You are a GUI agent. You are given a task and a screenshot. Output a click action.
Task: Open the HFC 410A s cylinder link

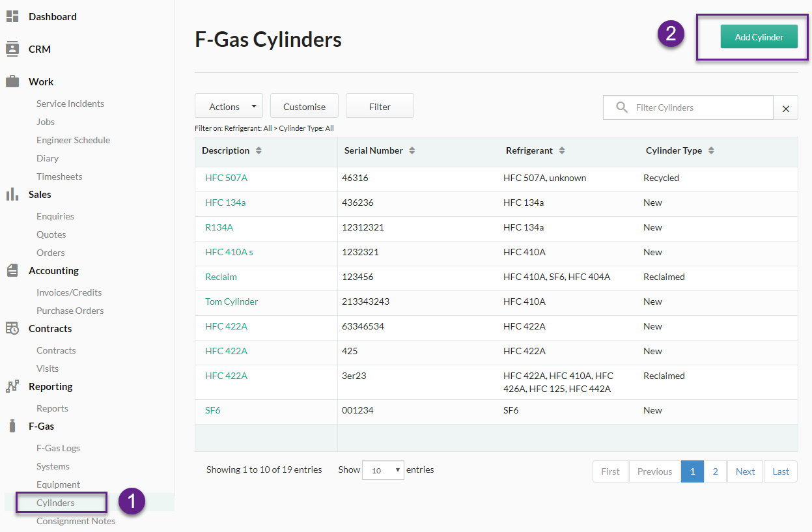click(x=229, y=252)
